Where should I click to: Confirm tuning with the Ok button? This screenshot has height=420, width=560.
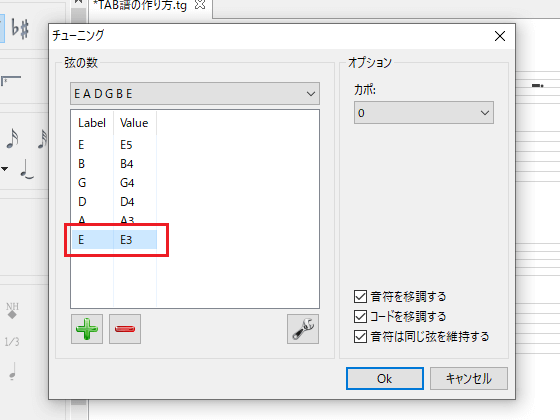(385, 379)
